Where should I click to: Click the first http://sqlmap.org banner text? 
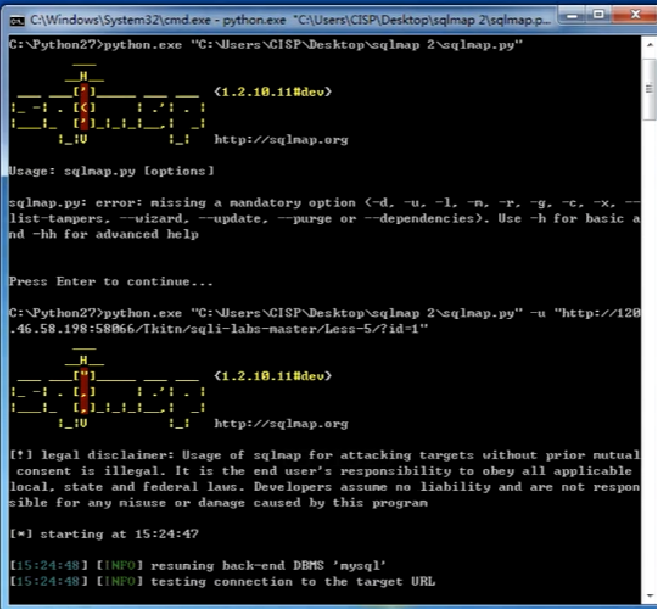281,140
